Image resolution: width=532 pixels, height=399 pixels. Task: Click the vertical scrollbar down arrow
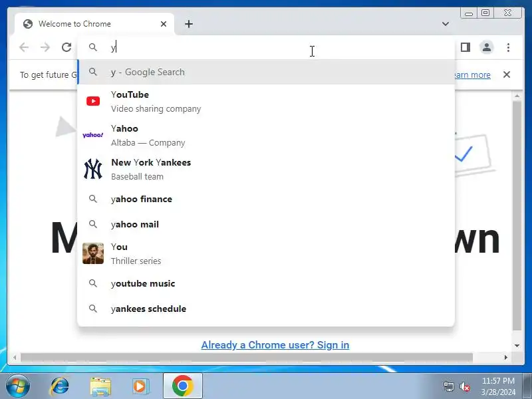(x=517, y=346)
